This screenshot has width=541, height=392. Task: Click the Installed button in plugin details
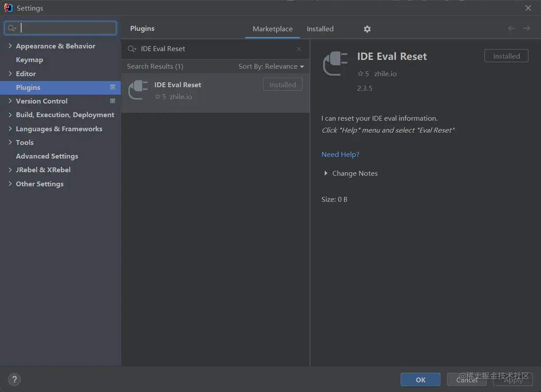click(506, 56)
